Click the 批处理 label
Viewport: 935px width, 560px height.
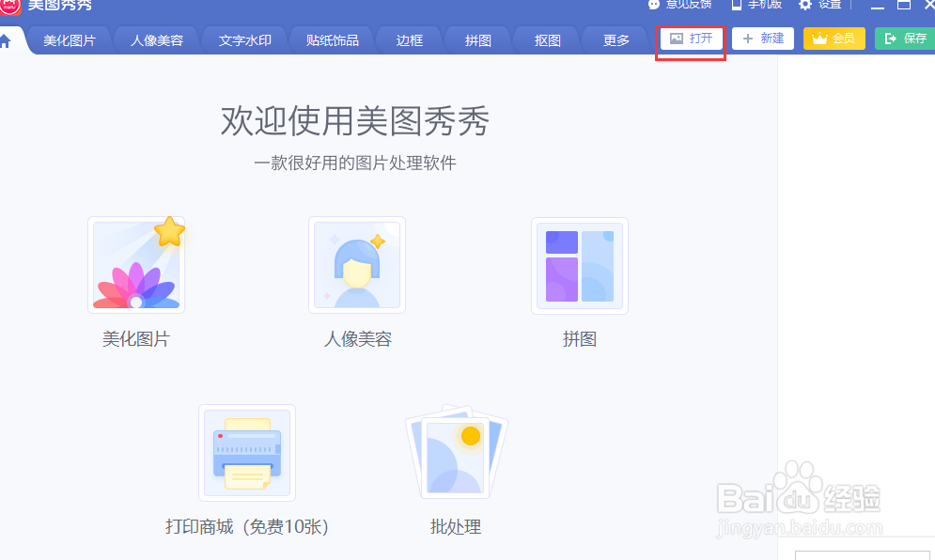click(x=456, y=526)
